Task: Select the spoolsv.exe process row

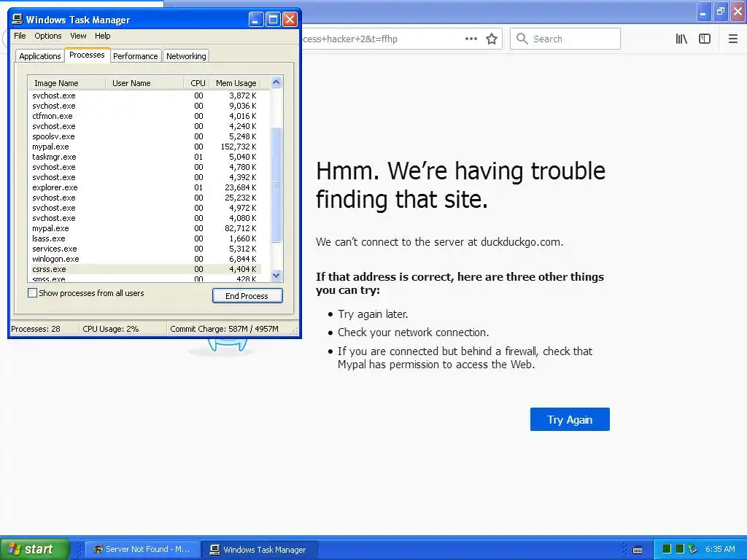Action: click(x=145, y=136)
